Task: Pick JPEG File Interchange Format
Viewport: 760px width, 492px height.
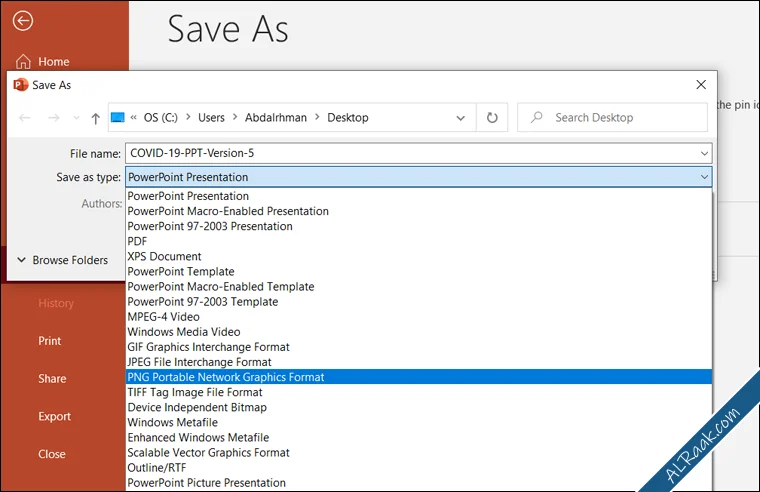Action: pos(419,362)
